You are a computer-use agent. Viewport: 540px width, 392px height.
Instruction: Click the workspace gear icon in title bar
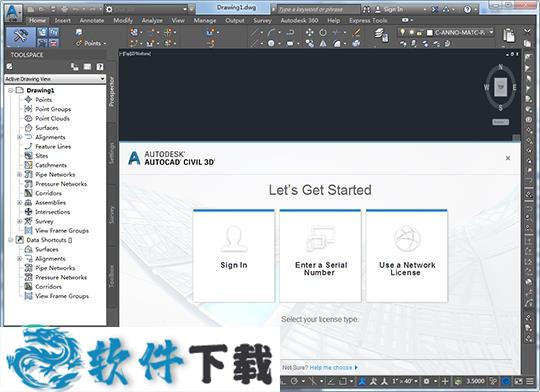tap(109, 9)
